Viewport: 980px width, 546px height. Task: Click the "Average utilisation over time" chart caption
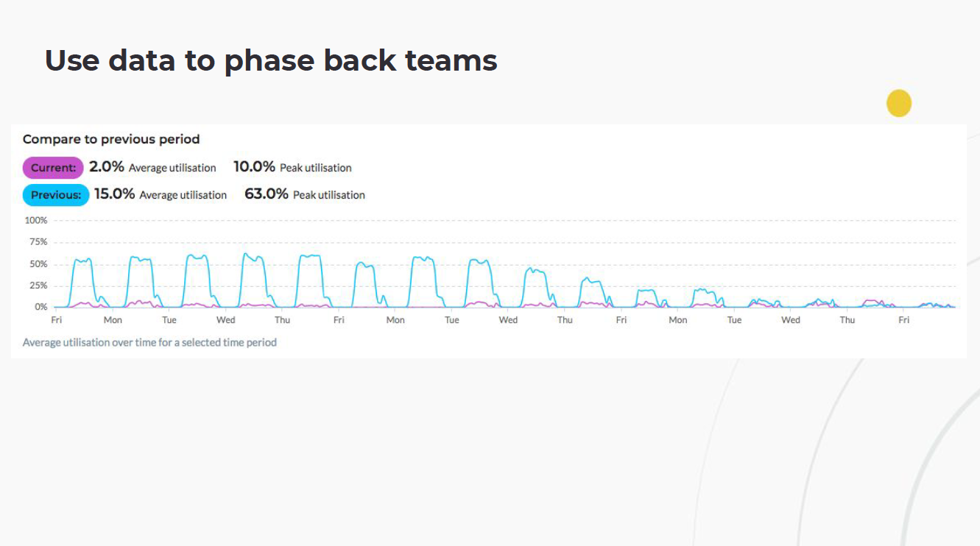pyautogui.click(x=149, y=342)
